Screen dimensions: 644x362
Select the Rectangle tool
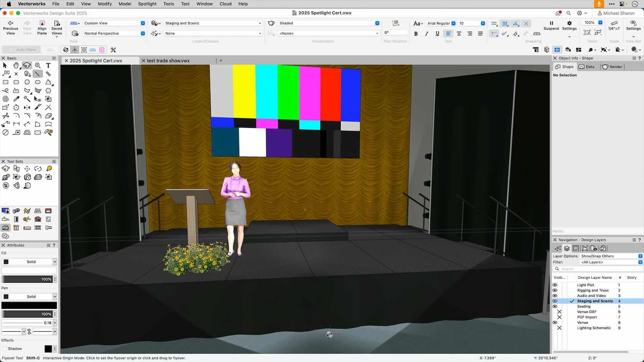5,82
